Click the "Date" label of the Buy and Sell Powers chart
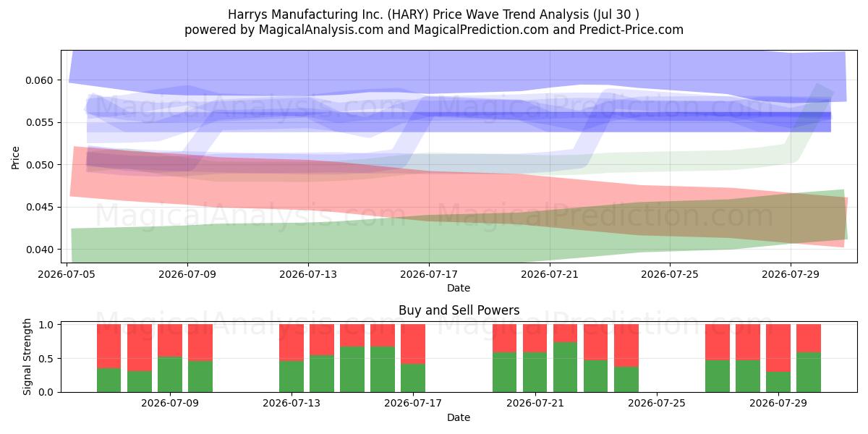This screenshot has height=434, width=868. 459,417
